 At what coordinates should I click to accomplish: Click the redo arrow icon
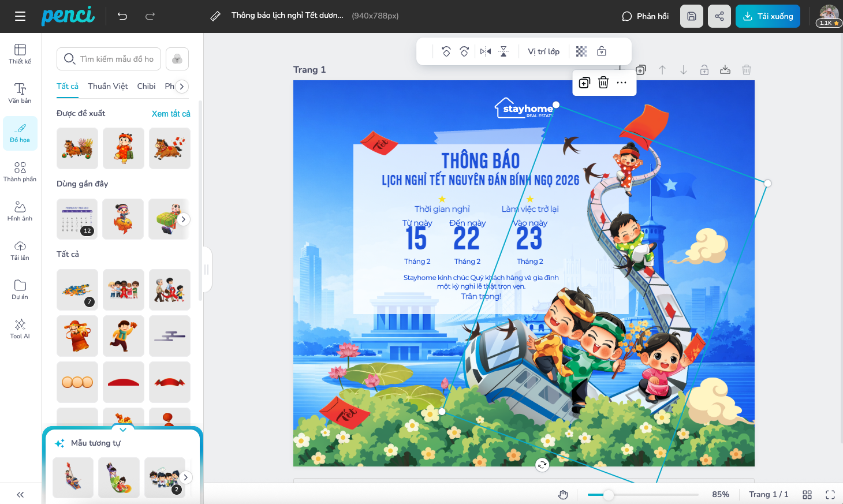point(150,16)
